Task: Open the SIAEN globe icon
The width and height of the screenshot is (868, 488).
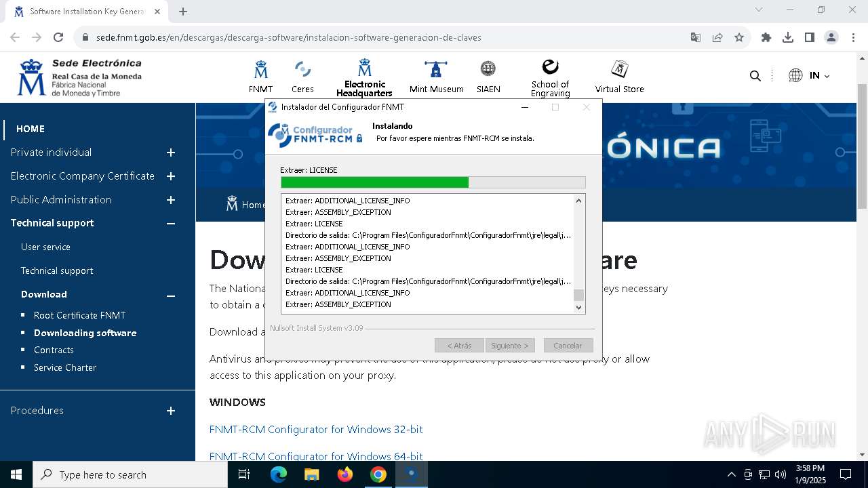Action: [x=488, y=68]
